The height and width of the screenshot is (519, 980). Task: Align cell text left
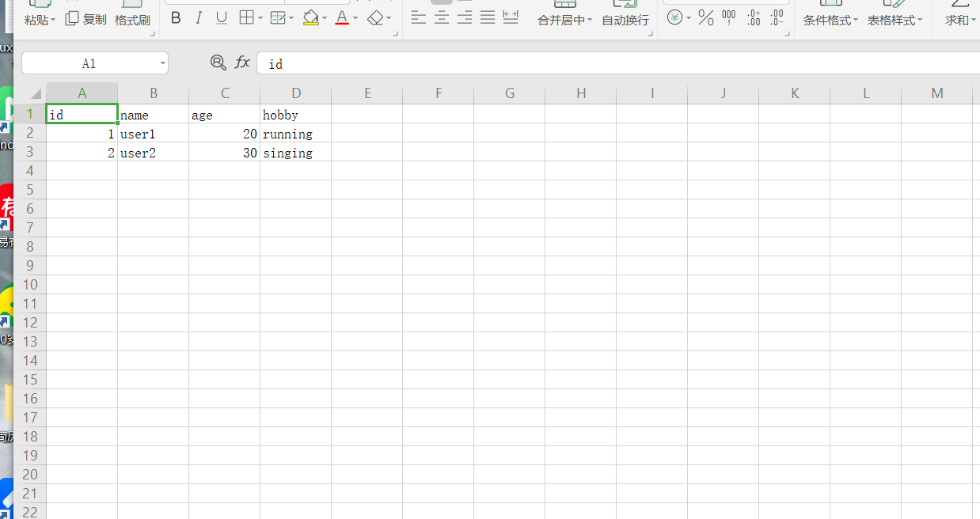(x=419, y=17)
